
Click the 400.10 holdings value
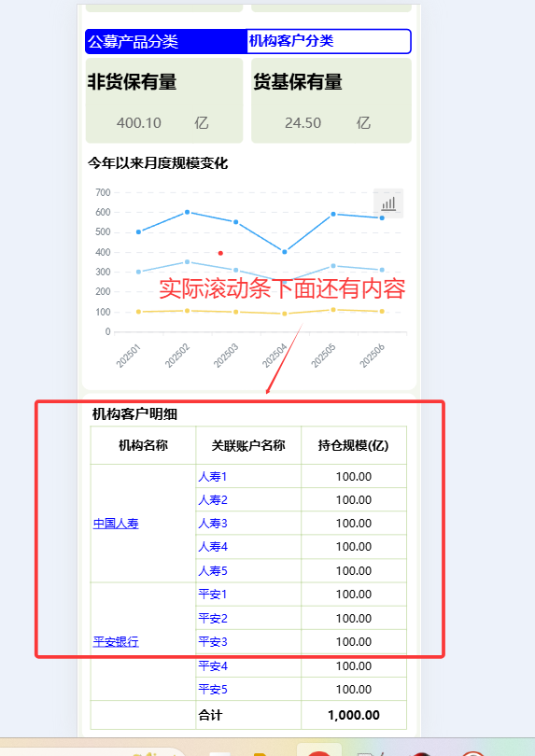click(139, 123)
